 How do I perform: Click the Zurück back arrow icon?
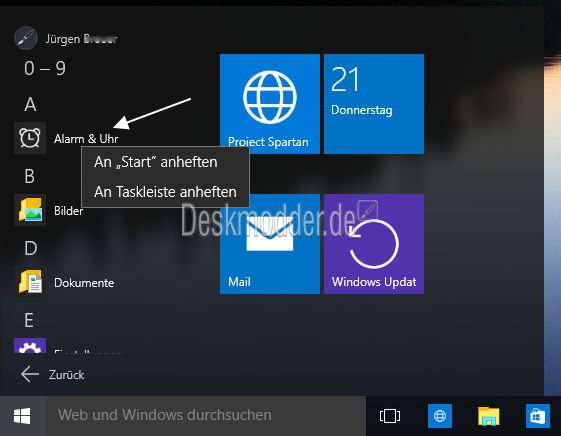click(x=30, y=374)
